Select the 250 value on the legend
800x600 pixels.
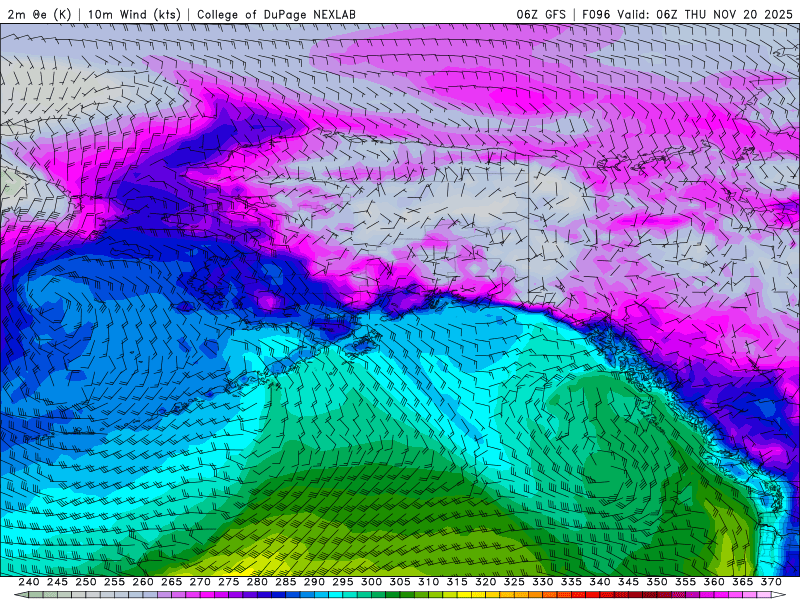tap(86, 582)
